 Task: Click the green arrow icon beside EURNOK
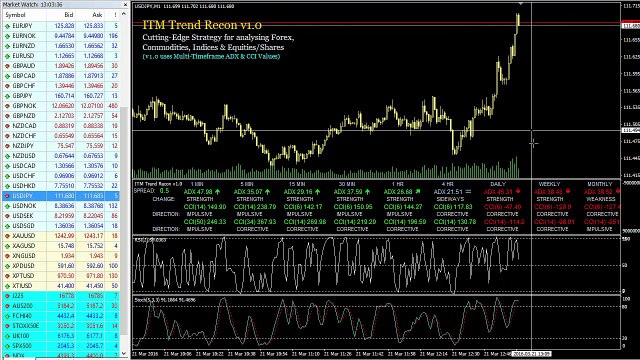(x=7, y=36)
